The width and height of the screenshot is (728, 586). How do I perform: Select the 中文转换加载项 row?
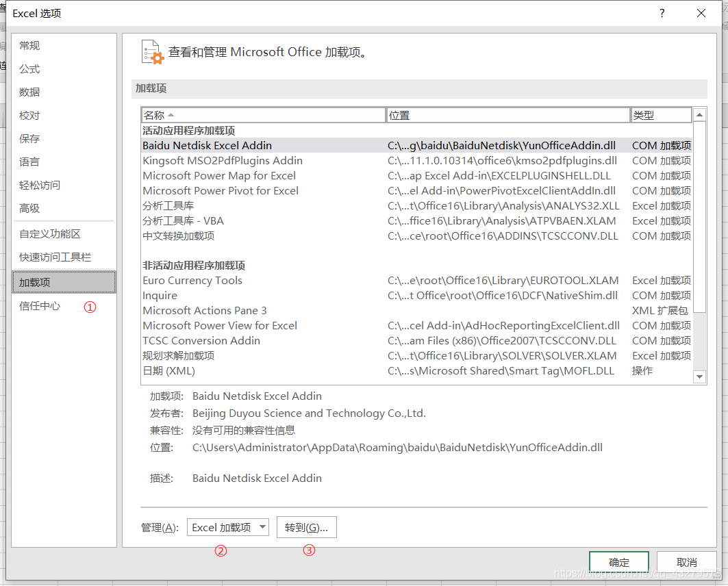[x=416, y=235]
